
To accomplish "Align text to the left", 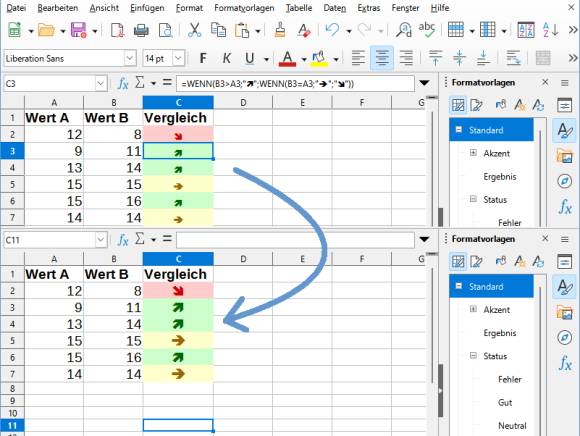I will point(358,58).
